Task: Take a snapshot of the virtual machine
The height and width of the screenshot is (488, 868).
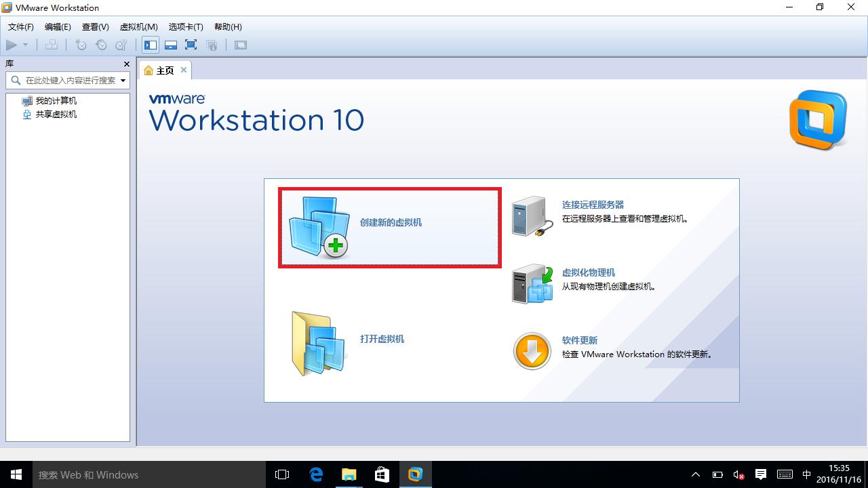Action: [x=81, y=45]
